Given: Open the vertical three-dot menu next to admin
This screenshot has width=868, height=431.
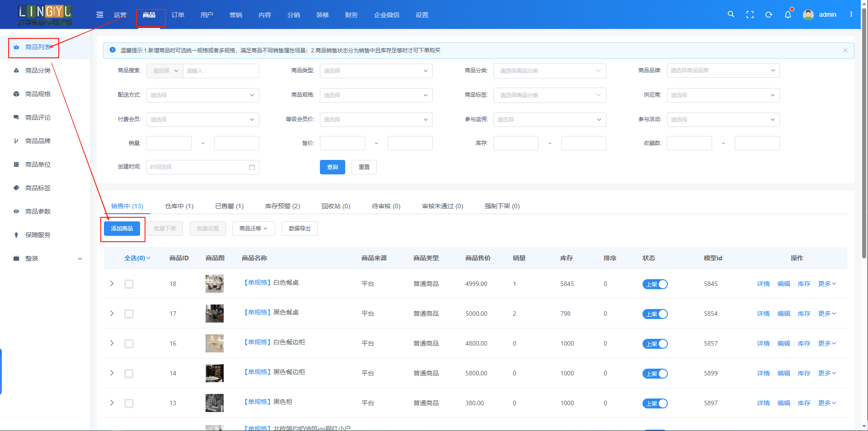Looking at the screenshot, I should pyautogui.click(x=851, y=14).
